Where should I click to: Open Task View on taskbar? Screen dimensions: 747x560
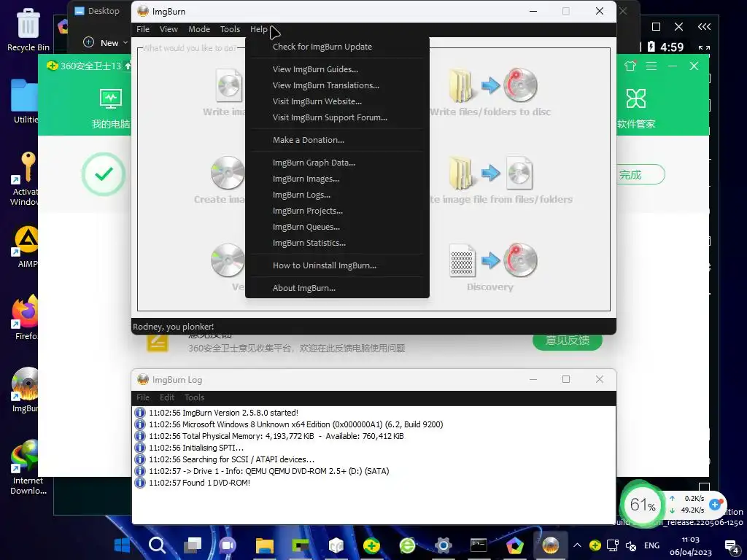193,545
